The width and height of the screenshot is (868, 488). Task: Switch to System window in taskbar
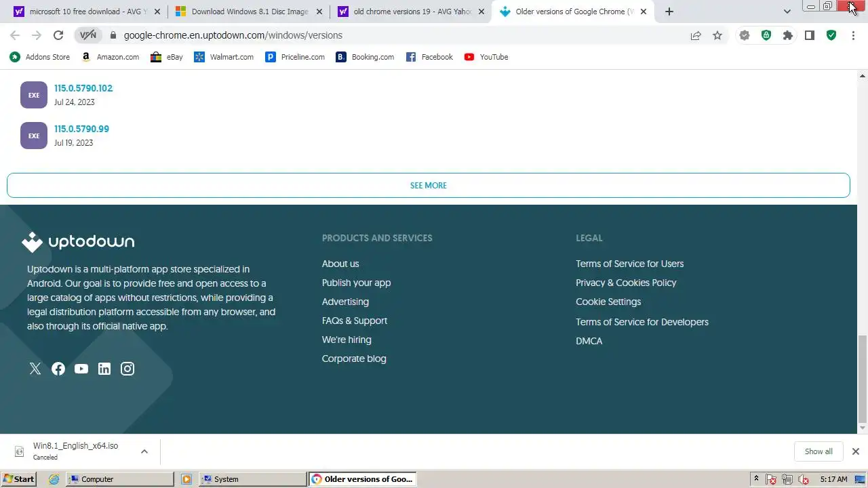coord(253,479)
